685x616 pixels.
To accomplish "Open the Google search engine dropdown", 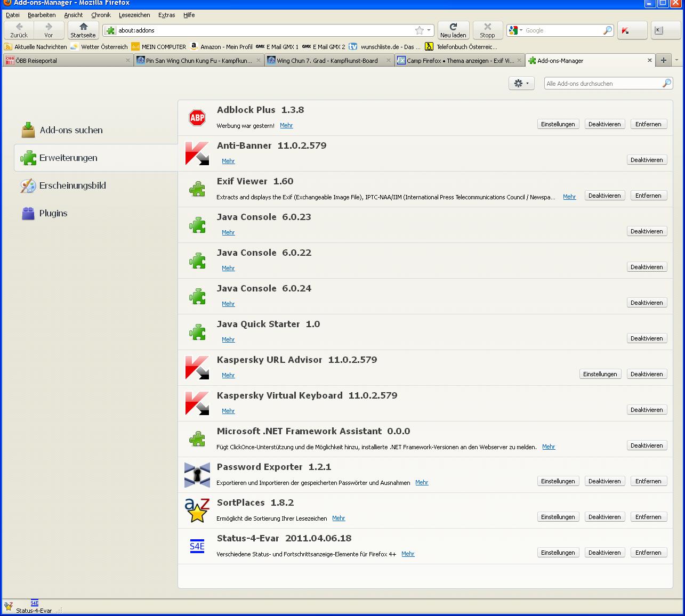I will point(521,30).
